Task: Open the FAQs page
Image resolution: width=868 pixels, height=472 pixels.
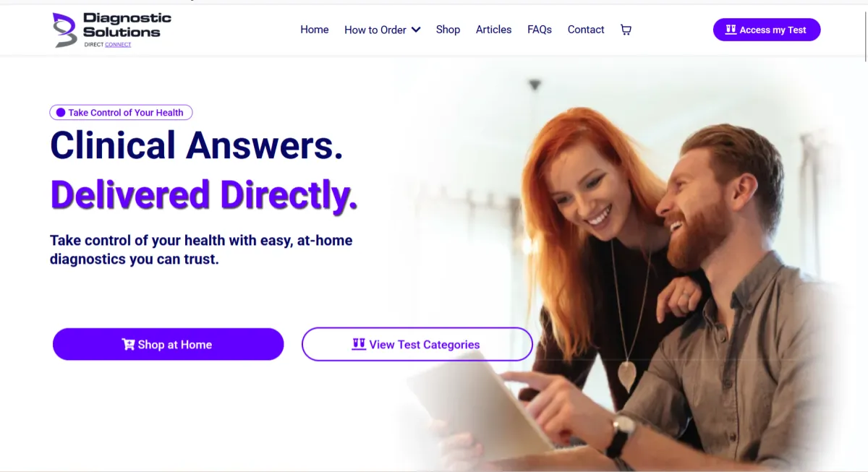Action: tap(540, 30)
